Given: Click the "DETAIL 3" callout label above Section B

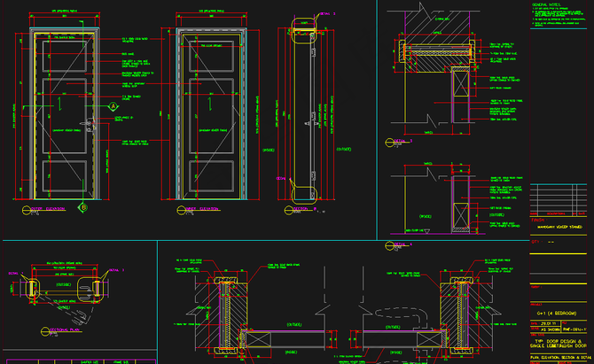Looking at the screenshot, I should point(328,13).
